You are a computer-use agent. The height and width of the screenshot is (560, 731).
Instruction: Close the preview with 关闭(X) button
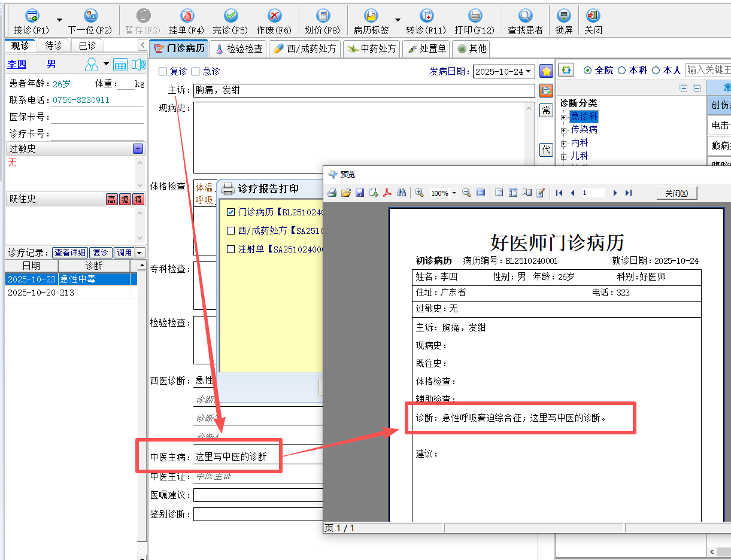[x=677, y=193]
